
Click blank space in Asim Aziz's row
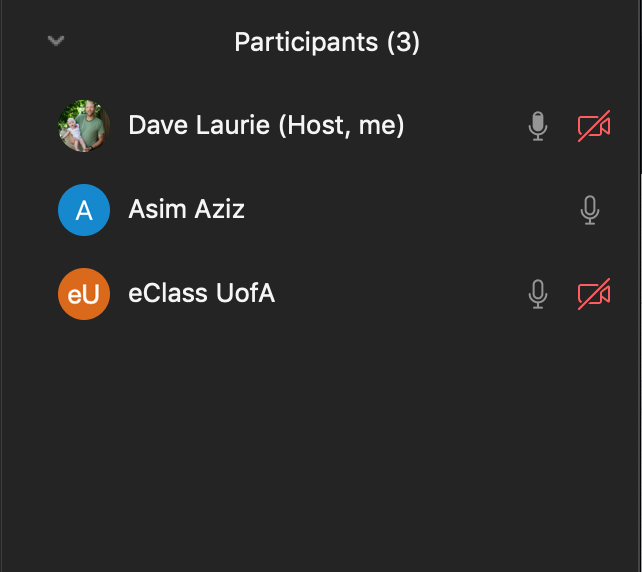pyautogui.click(x=409, y=210)
